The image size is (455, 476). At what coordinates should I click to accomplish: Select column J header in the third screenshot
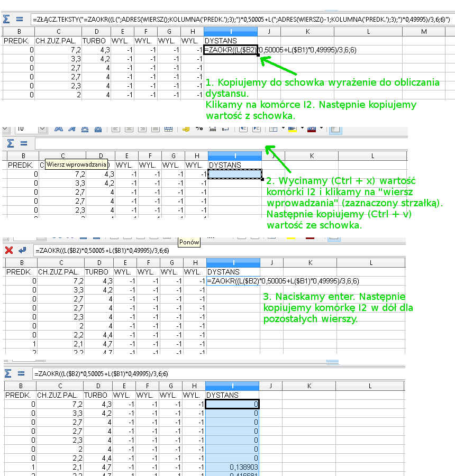click(271, 262)
